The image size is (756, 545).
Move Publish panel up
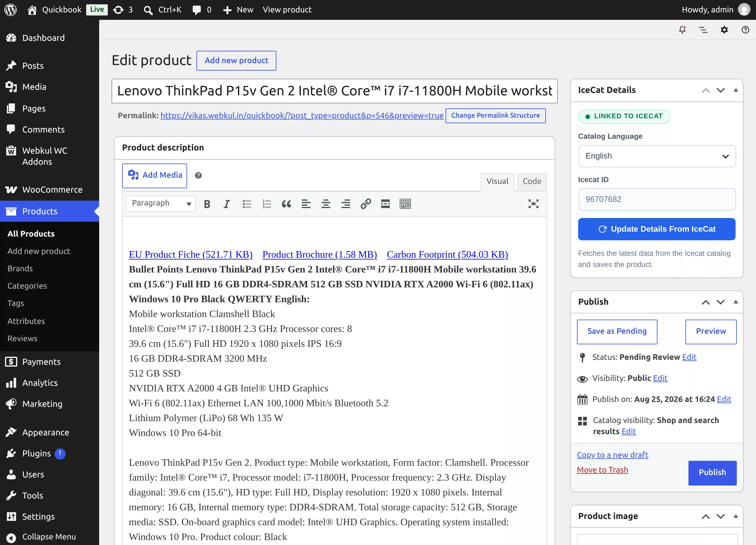(705, 302)
